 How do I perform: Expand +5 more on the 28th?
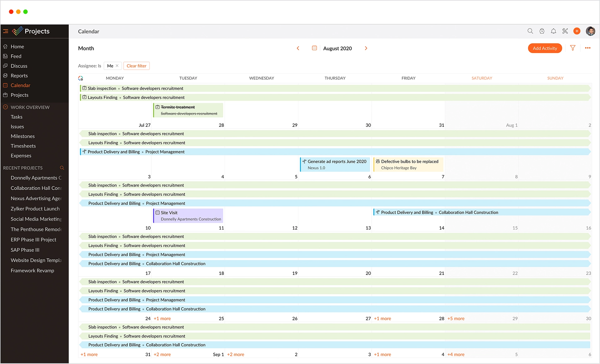point(456,318)
